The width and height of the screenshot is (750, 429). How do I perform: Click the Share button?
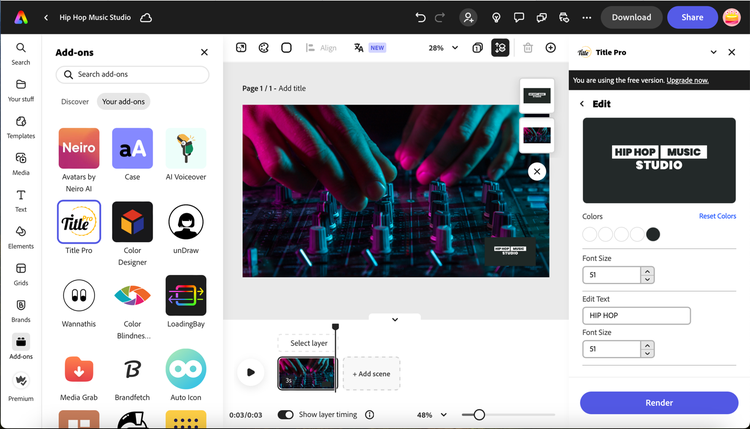(692, 17)
